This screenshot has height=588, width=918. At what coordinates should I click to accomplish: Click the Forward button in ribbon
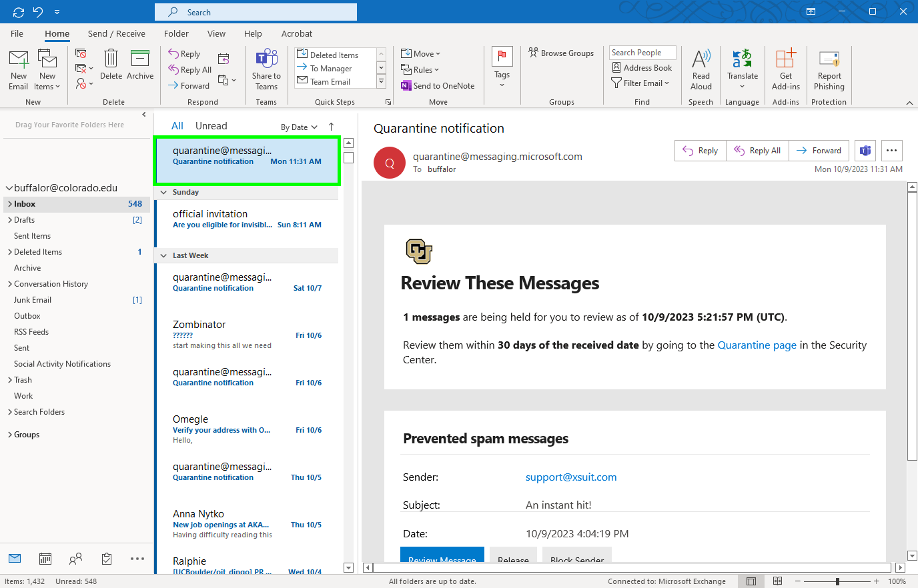pos(189,85)
